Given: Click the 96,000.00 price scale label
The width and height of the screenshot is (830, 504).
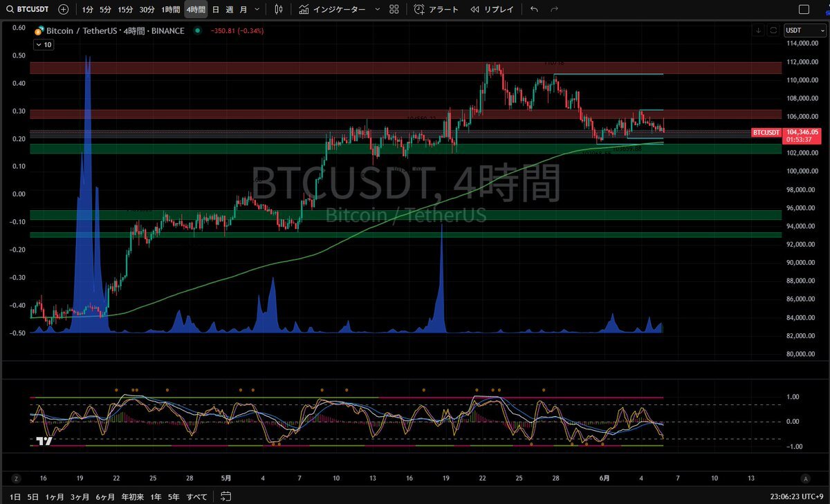Looking at the screenshot, I should click(x=802, y=208).
